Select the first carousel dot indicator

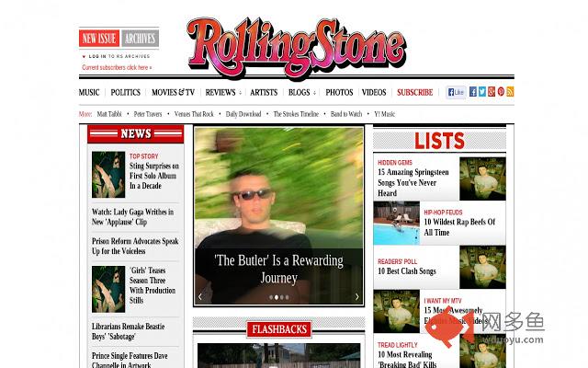click(x=271, y=297)
